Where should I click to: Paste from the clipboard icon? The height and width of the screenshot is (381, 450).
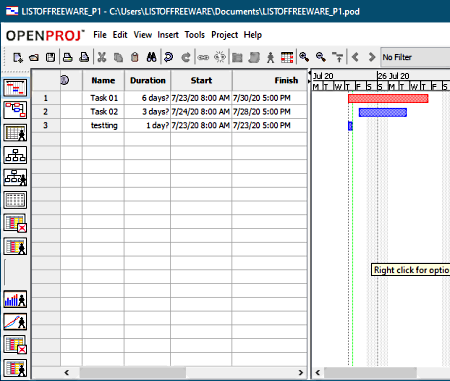tap(135, 57)
